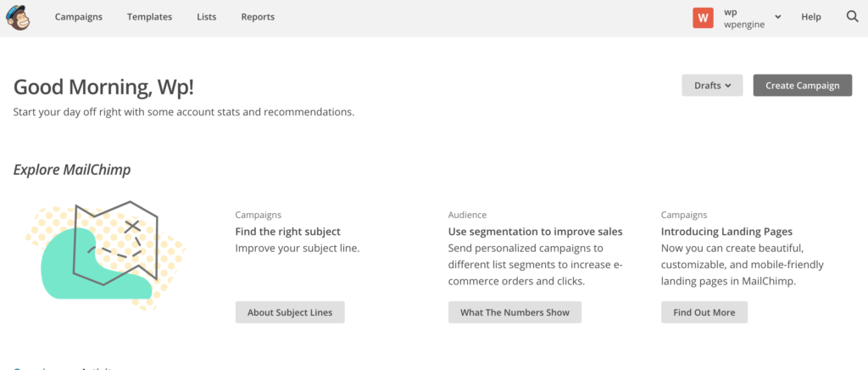
Task: Select the Lists menu item
Action: (x=206, y=17)
